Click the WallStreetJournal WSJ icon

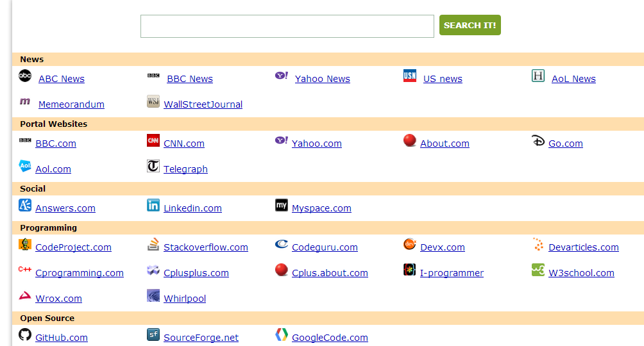coord(153,101)
